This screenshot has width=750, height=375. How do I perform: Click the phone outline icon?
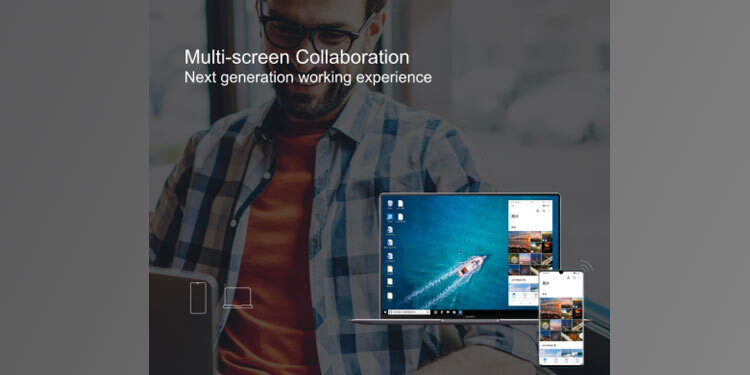(198, 298)
